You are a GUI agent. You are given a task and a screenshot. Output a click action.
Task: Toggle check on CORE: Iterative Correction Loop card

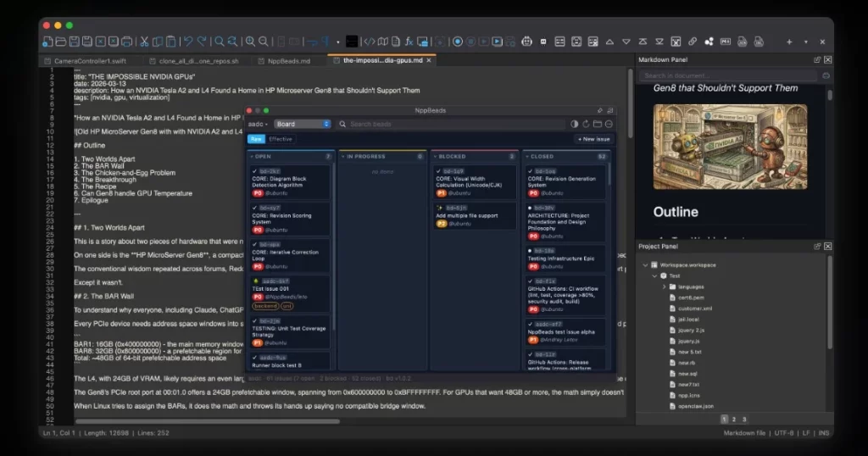(x=254, y=245)
